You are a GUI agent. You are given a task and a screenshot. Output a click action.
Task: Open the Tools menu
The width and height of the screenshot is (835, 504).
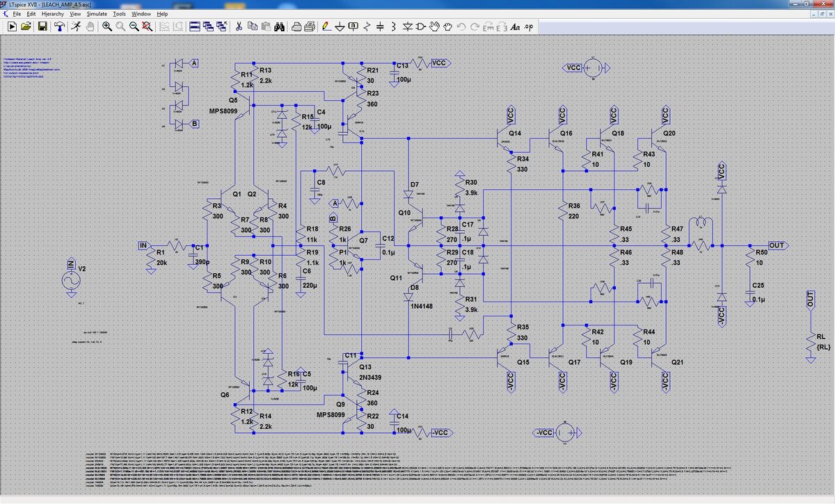[120, 14]
